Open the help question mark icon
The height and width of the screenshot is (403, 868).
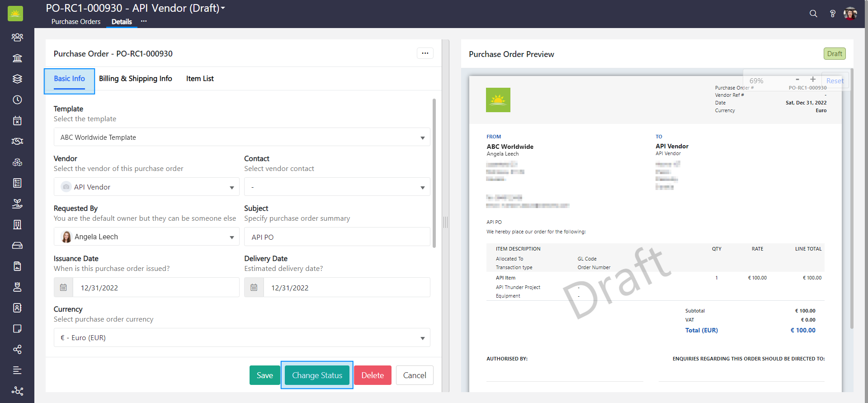pos(832,14)
